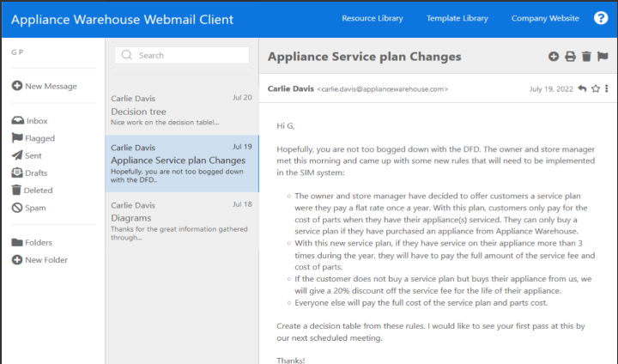
Task: Click the Carlie Davis sender name in header
Action: coord(290,88)
